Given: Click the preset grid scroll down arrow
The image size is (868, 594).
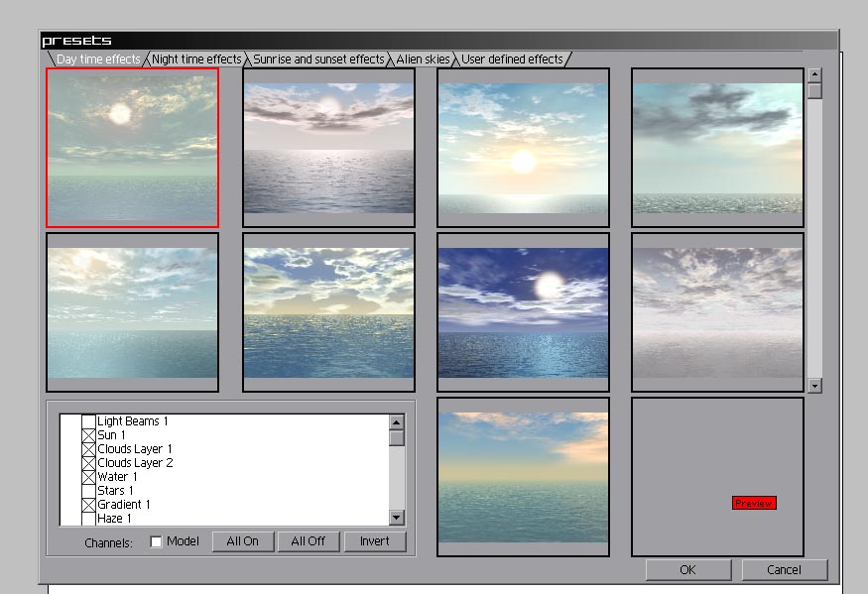Looking at the screenshot, I should 814,386.
